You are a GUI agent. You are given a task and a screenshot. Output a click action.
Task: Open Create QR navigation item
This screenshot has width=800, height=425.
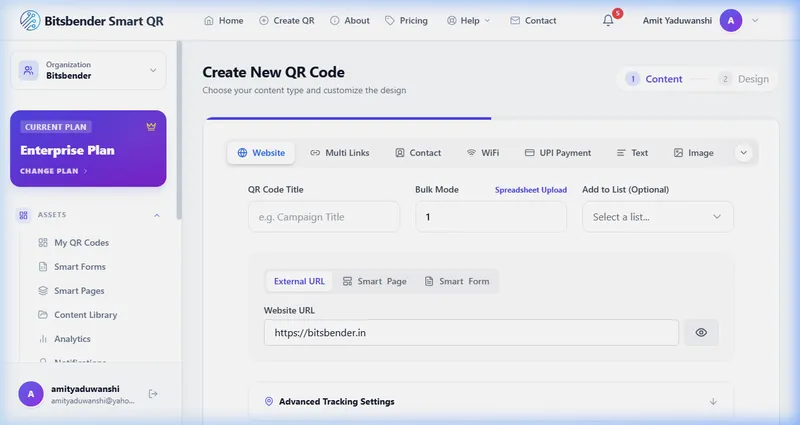(x=287, y=20)
